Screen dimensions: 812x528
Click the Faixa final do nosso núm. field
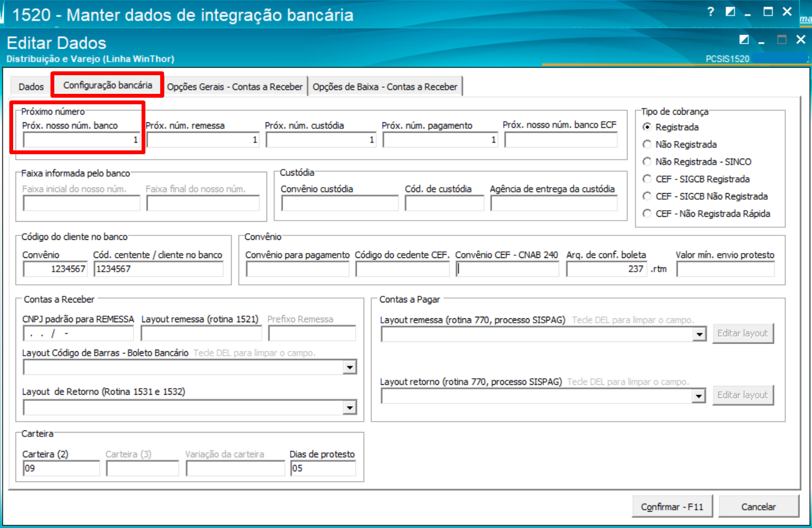[x=203, y=203]
